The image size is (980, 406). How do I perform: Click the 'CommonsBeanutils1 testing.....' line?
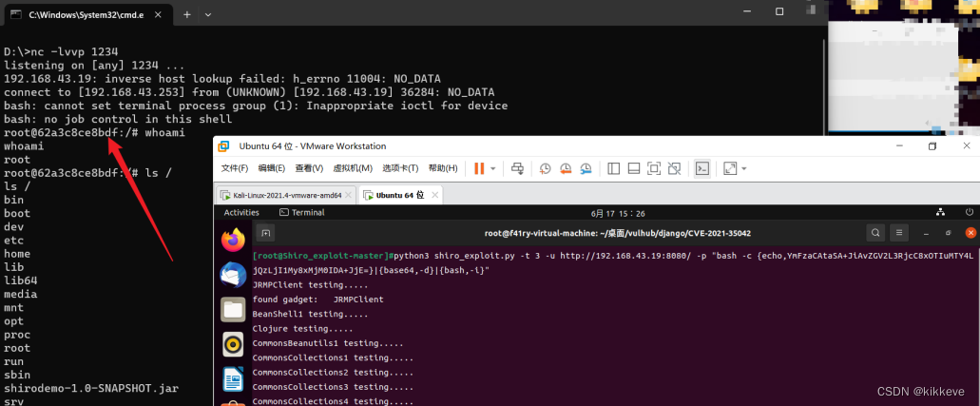(328, 343)
